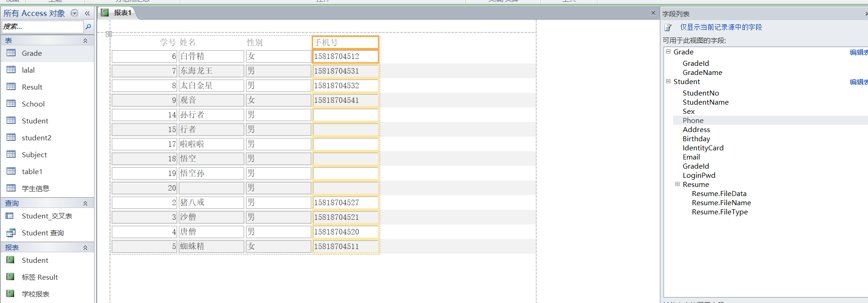
Task: Close the 报表1 report tab
Action: click(653, 13)
